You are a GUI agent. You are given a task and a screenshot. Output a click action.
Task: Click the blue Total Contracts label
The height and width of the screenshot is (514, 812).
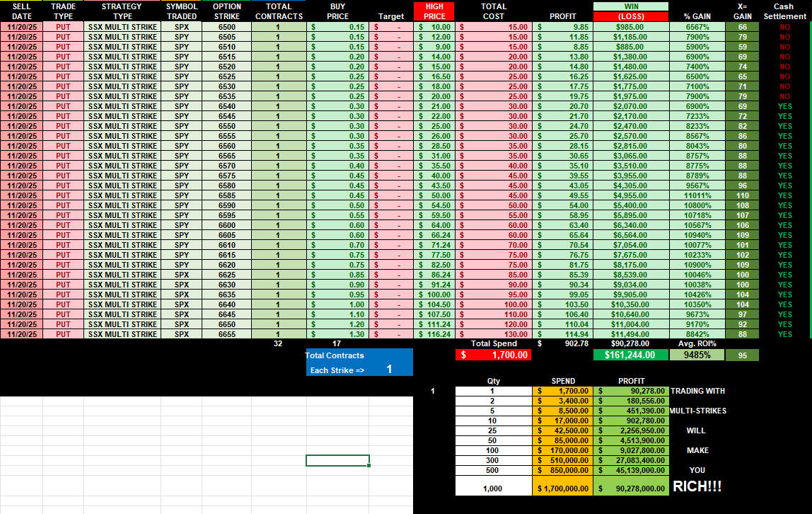tap(335, 355)
